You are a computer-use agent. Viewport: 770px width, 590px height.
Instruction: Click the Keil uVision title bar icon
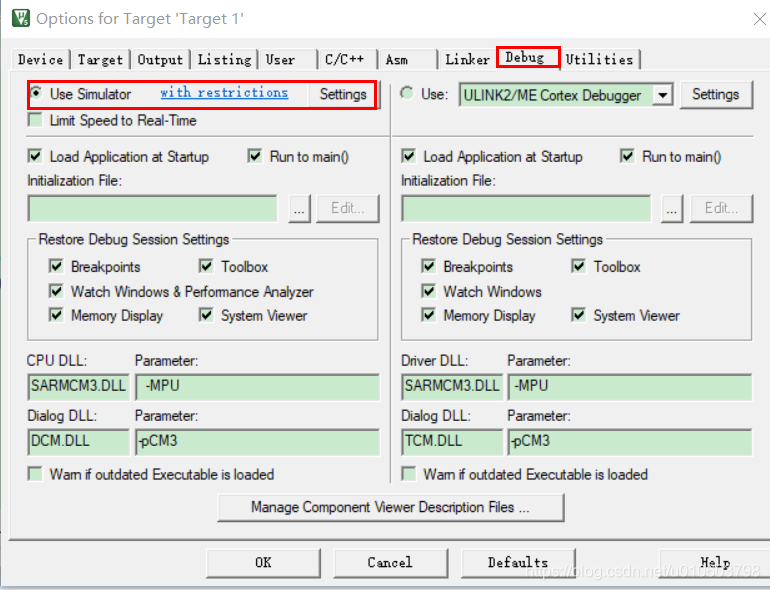click(x=21, y=18)
